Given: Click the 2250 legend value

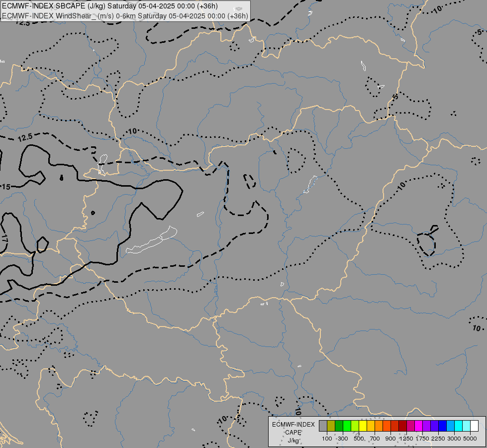Looking at the screenshot, I should point(439,439).
